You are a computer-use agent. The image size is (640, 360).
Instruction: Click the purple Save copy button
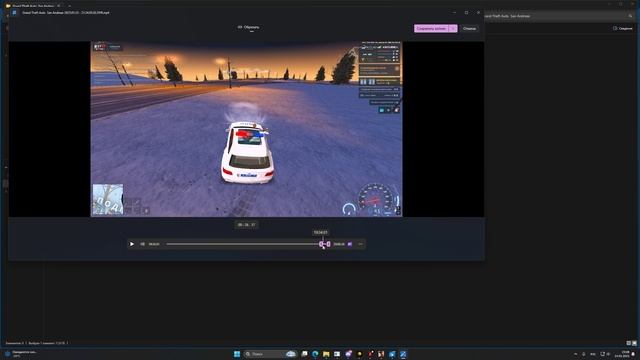click(431, 29)
